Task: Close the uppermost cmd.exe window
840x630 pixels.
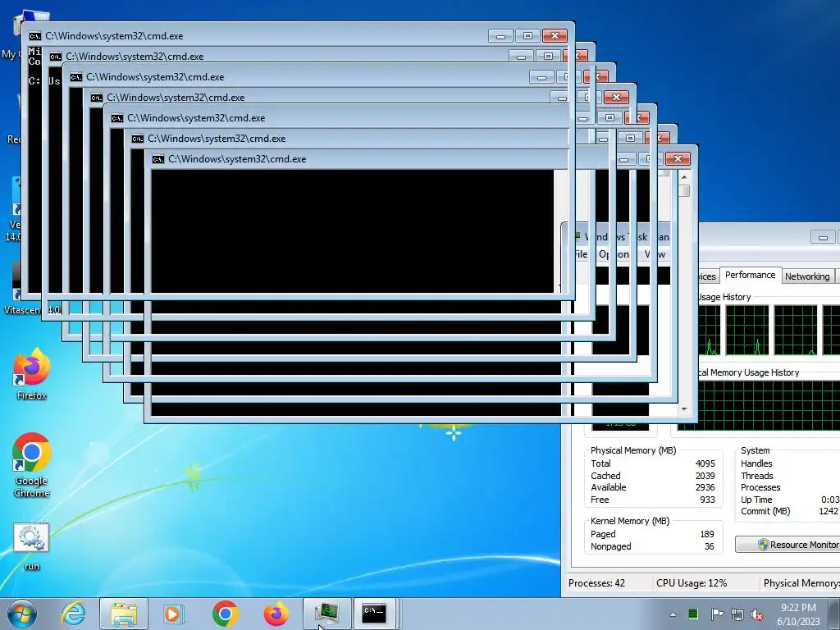Action: click(555, 36)
